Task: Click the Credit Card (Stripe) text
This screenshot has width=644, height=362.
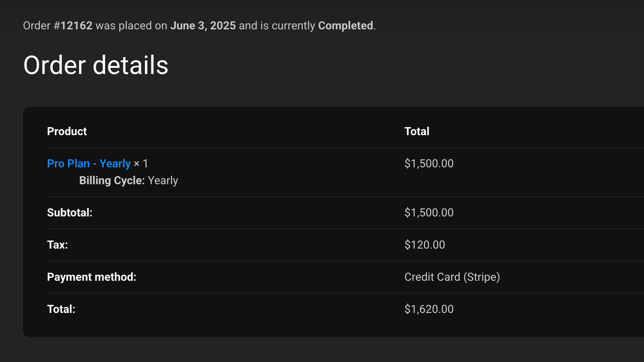Action: click(452, 277)
